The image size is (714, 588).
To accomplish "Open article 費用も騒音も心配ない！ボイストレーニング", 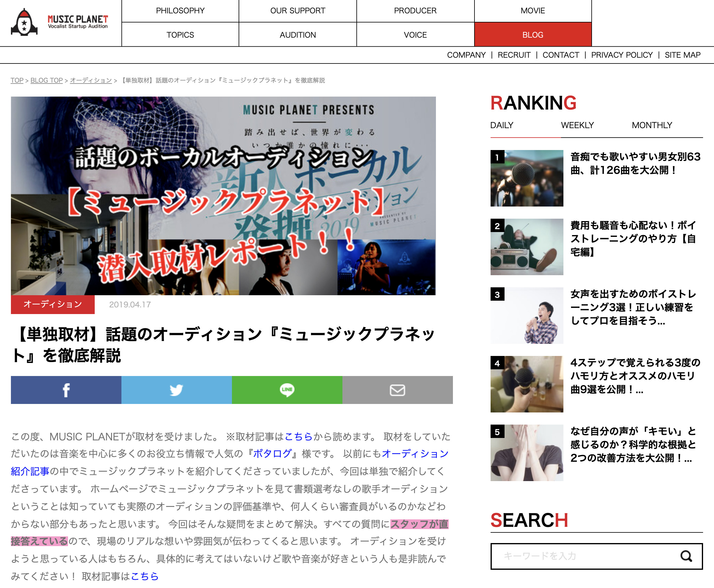I will point(633,238).
